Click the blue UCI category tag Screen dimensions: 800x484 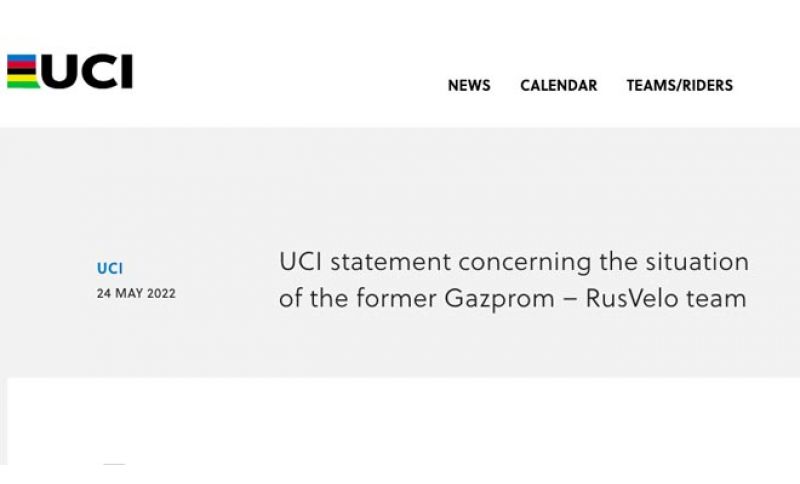click(x=110, y=268)
